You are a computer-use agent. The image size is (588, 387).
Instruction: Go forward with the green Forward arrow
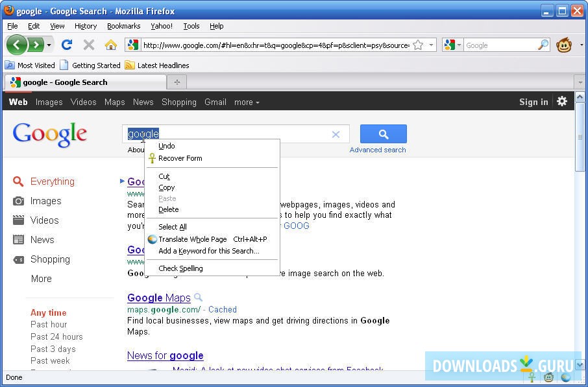tap(36, 45)
